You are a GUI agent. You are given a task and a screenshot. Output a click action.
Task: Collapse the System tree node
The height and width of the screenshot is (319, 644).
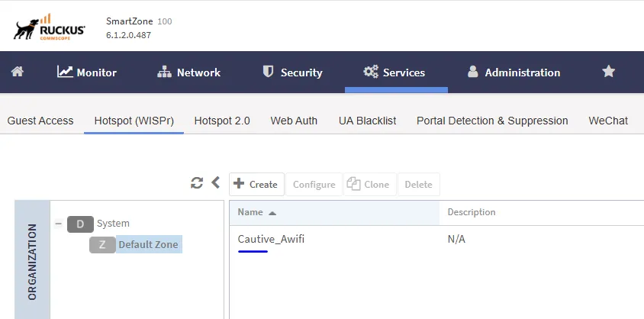tap(58, 224)
